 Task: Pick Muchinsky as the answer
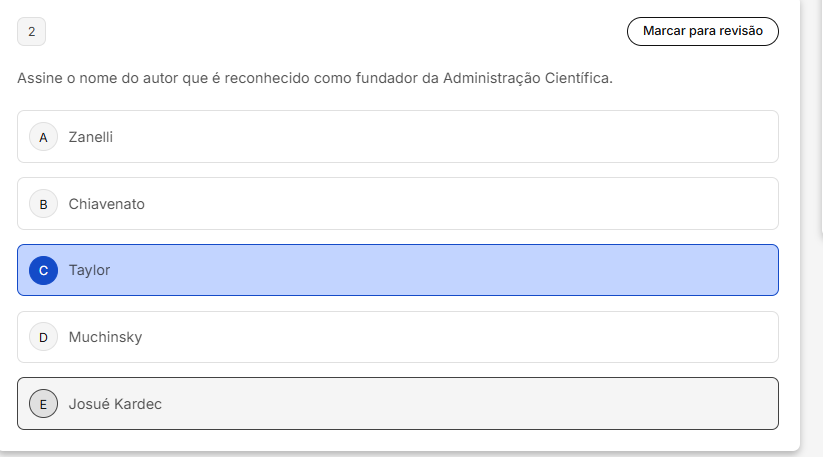(397, 337)
